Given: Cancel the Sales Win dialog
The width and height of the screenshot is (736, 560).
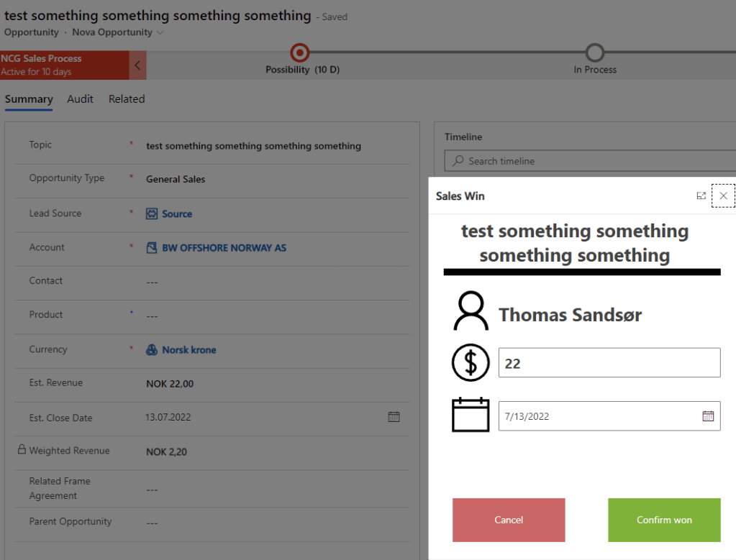Looking at the screenshot, I should coord(509,520).
